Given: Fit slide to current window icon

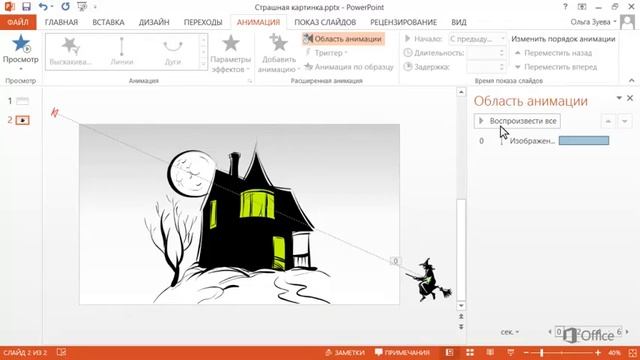Looking at the screenshot, I should pos(633,353).
